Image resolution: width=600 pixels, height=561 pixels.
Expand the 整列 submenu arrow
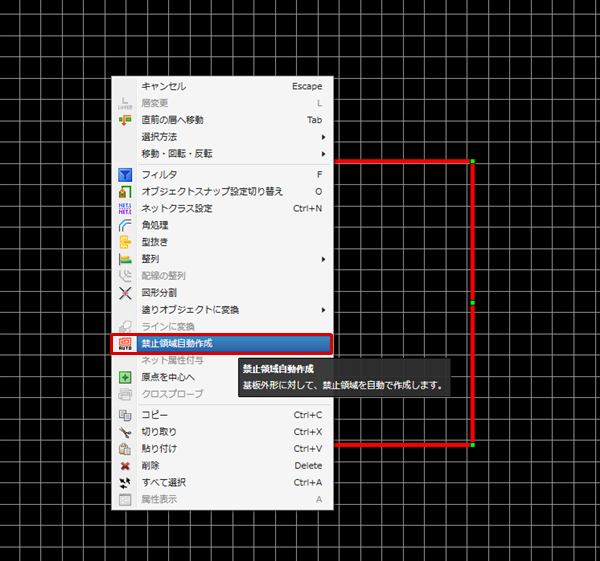pos(323,259)
